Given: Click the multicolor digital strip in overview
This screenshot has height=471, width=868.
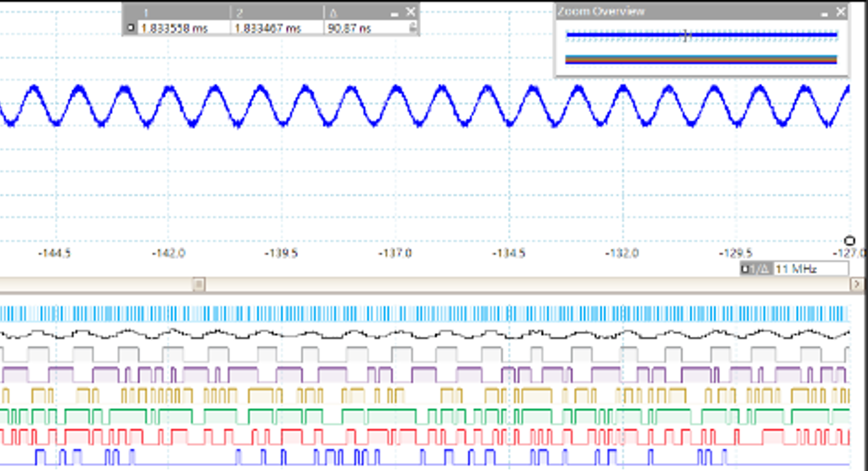Looking at the screenshot, I should click(701, 59).
